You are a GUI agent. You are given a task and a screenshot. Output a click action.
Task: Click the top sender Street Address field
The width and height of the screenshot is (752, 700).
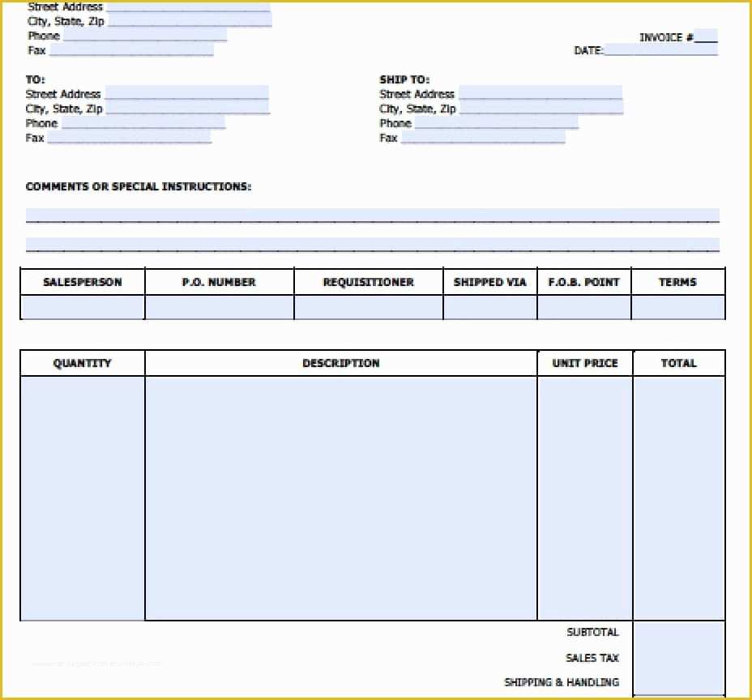pos(188,6)
